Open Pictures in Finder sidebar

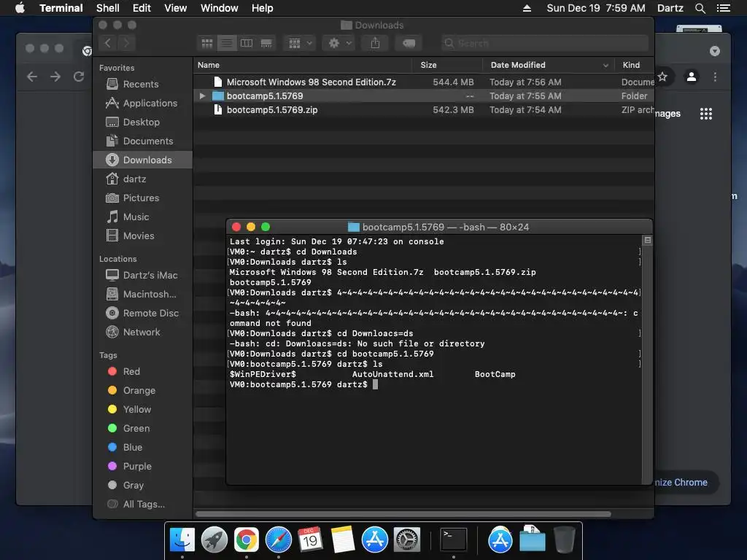pos(142,198)
